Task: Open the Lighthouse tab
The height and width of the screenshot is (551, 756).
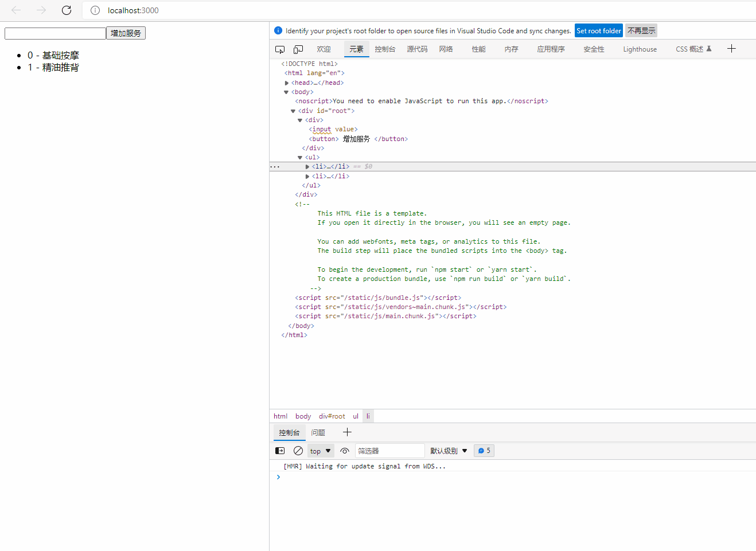Action: coord(640,49)
